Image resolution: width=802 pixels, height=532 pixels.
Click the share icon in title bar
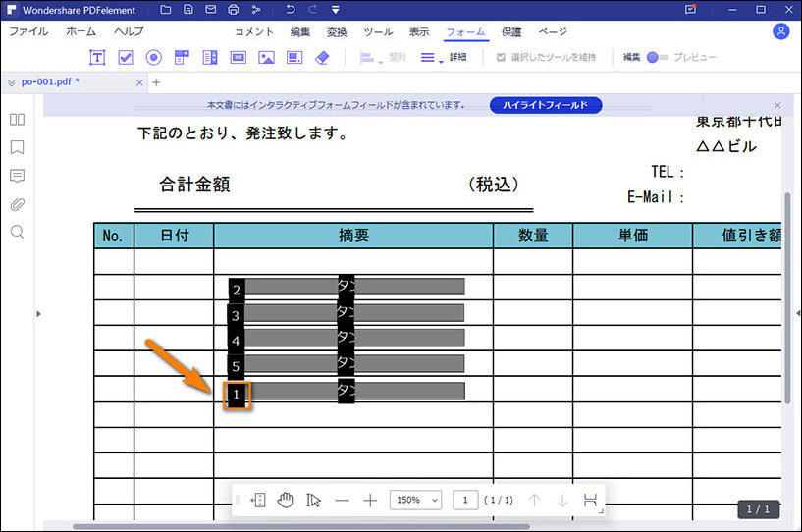[x=256, y=9]
